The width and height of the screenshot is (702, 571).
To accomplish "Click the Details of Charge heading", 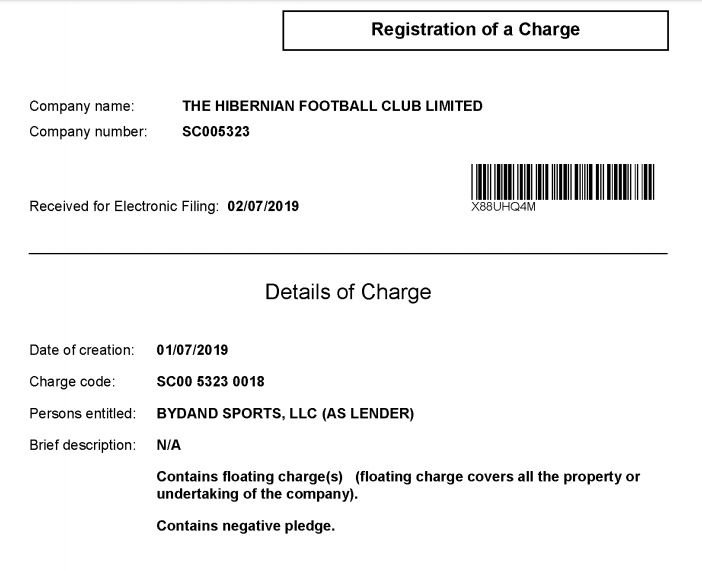I will coord(348,292).
